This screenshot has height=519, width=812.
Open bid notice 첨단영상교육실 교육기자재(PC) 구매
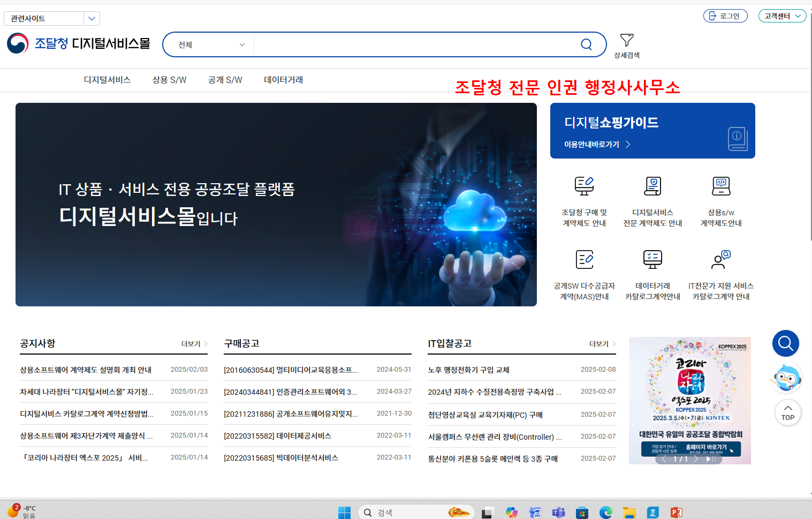coord(485,415)
